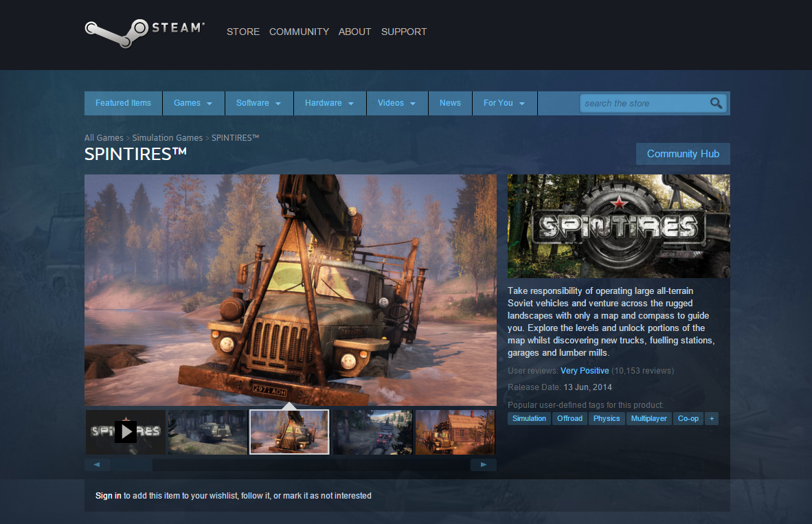Select the muddy road convoy thumbnail

click(x=372, y=432)
